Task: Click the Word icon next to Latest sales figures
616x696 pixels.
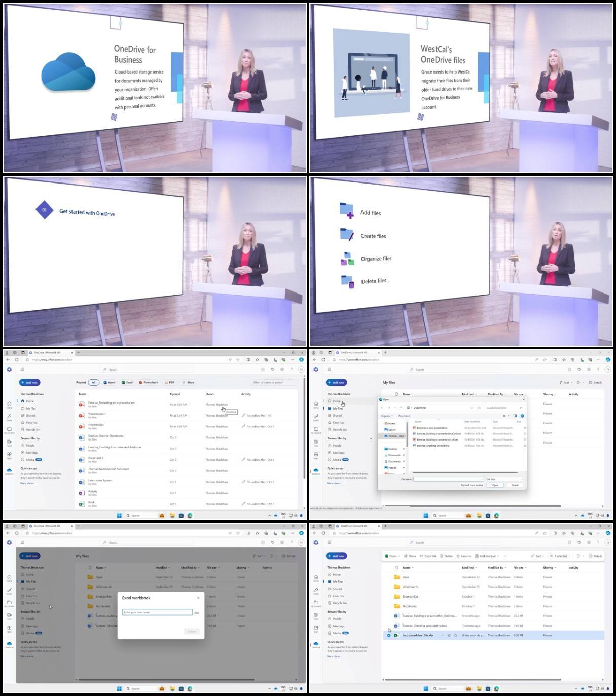Action: click(82, 482)
